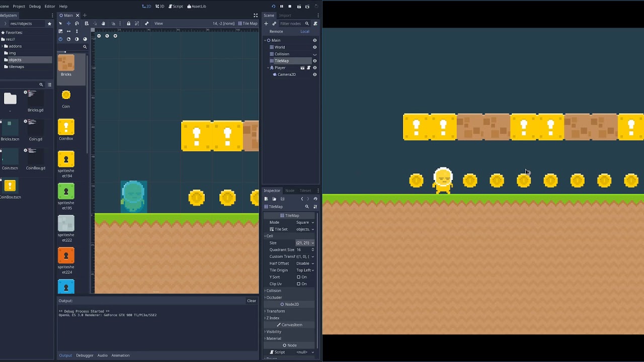Screen dimensions: 644x362
Task: Open the Script null dropdown
Action: click(305, 352)
